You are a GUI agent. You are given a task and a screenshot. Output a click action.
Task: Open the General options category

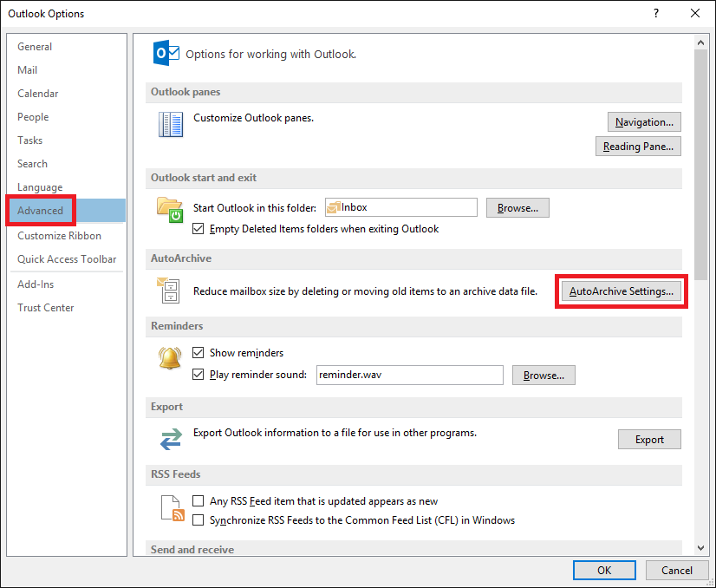[67, 47]
